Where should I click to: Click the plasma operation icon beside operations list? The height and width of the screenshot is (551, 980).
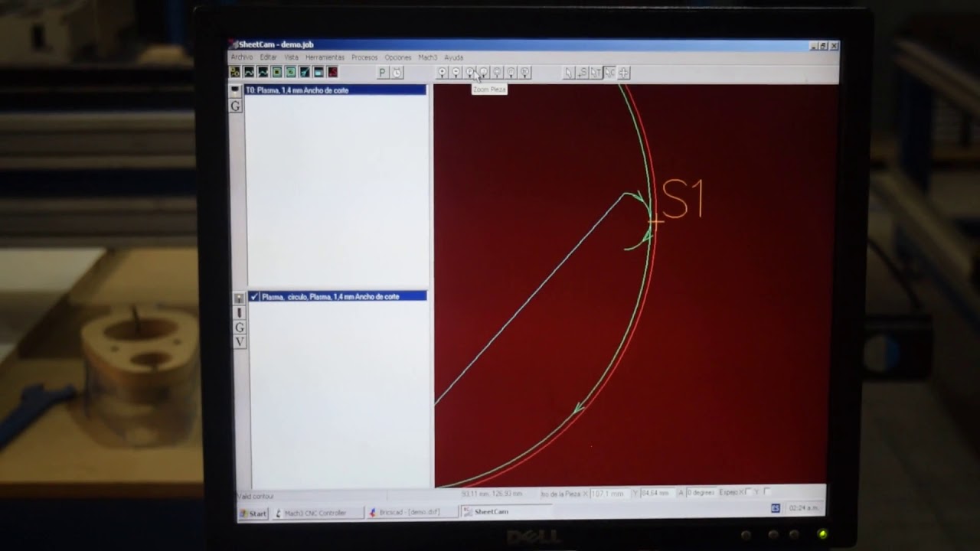(240, 298)
